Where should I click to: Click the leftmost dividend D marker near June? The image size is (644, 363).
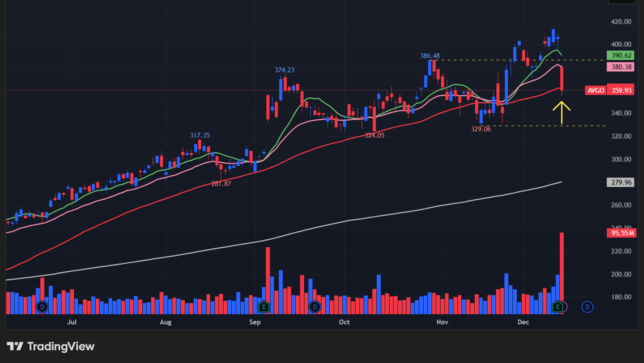tap(42, 307)
